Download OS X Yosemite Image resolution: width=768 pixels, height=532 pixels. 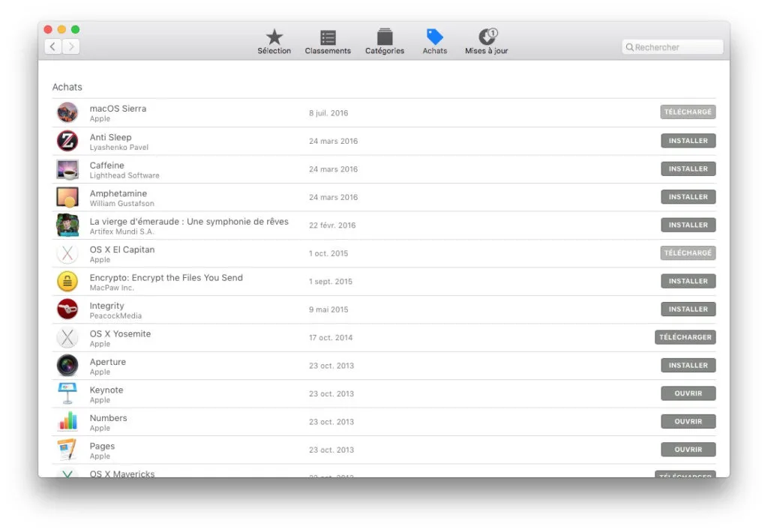click(x=685, y=337)
